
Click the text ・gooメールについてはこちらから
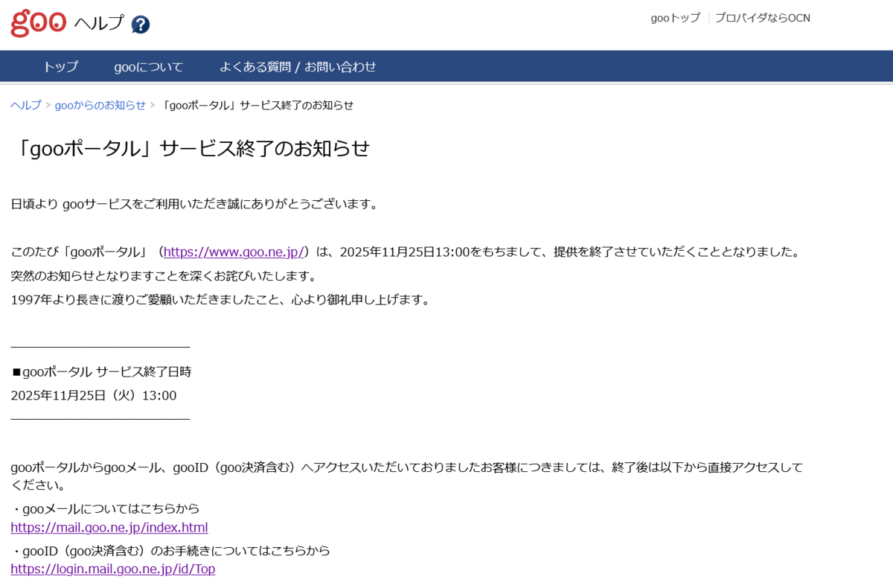pos(105,508)
